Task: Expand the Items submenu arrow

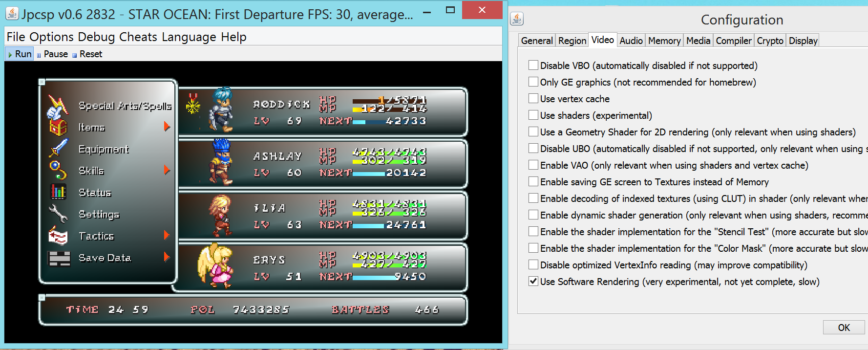Action: tap(167, 127)
